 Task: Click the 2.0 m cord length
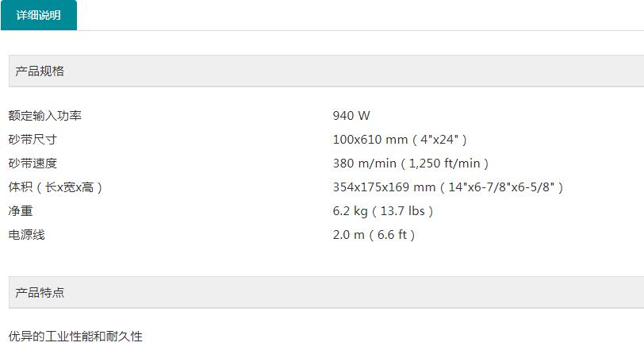tap(347, 235)
